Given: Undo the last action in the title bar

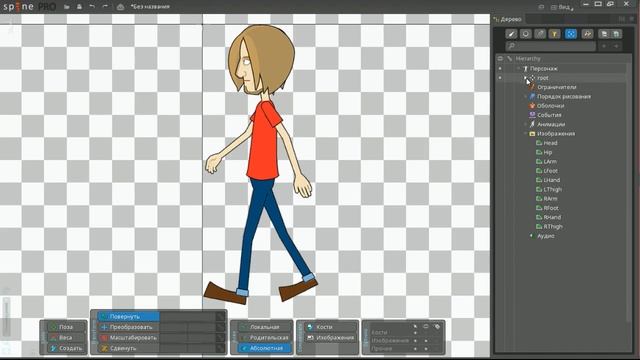Looking at the screenshot, I should 92,7.
